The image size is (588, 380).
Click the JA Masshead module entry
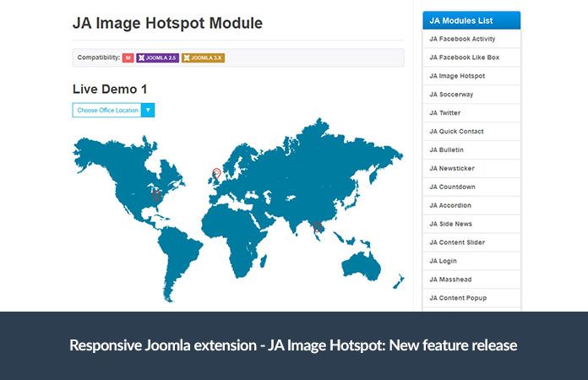pos(471,280)
